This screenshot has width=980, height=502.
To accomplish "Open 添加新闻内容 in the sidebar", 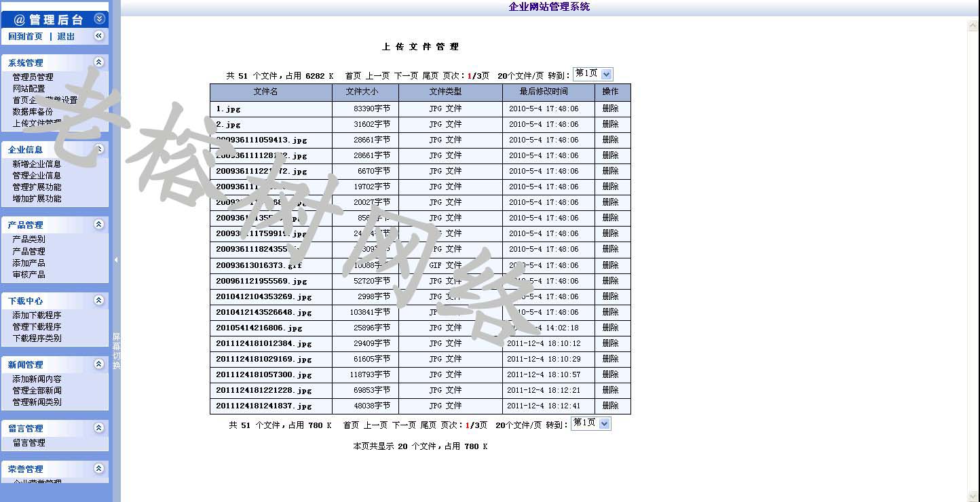I will coord(37,379).
